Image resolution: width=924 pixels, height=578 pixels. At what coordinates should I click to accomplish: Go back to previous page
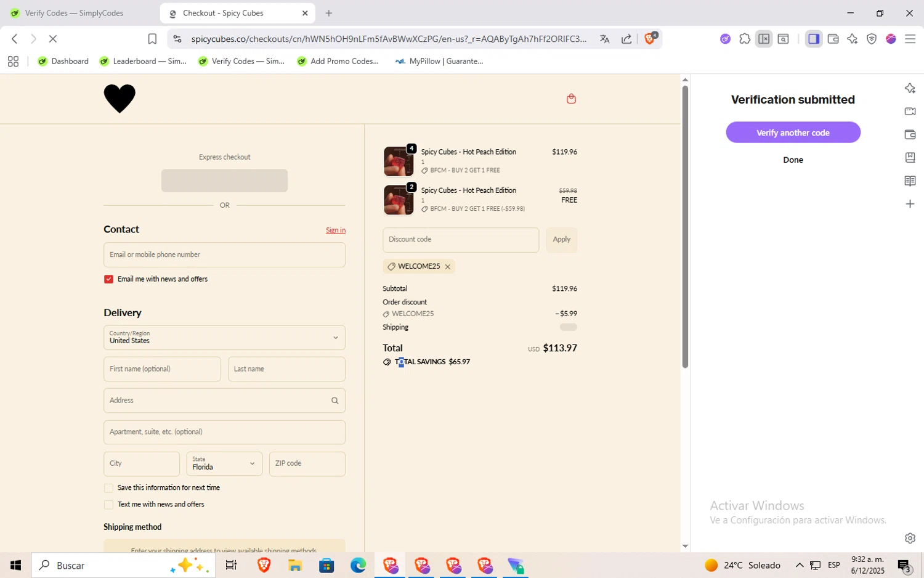(14, 39)
